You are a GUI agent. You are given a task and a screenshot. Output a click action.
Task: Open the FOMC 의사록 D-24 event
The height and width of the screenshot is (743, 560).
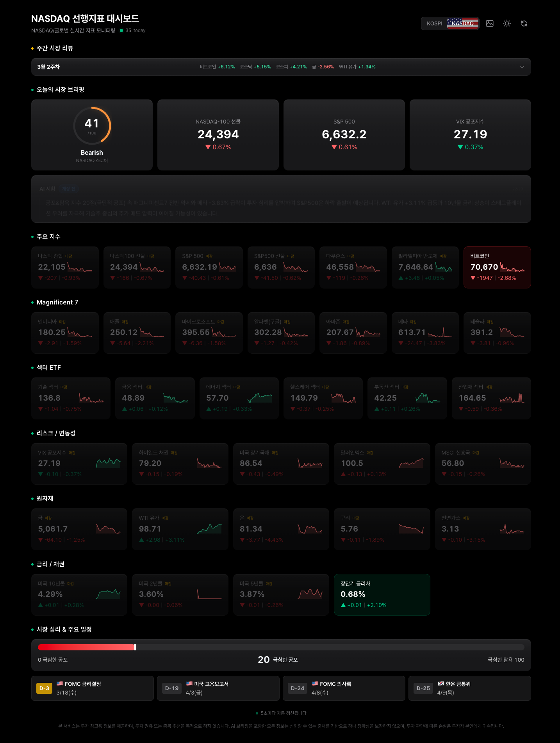tap(344, 688)
